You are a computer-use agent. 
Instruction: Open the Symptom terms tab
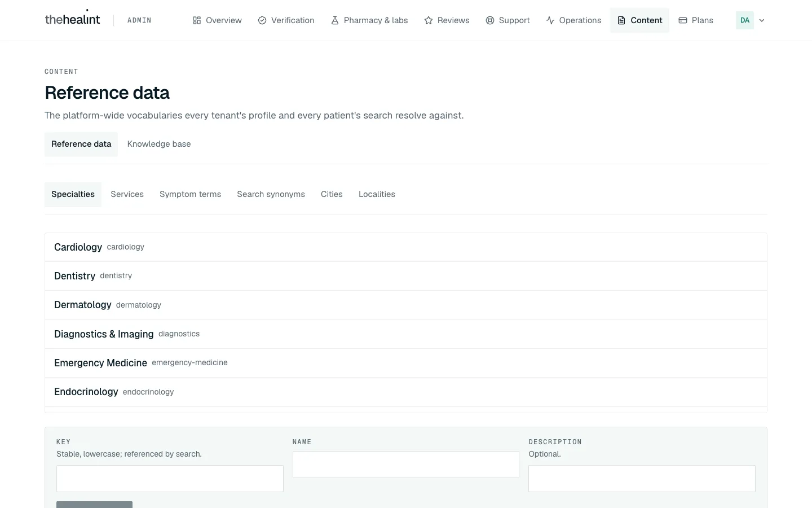(x=190, y=194)
